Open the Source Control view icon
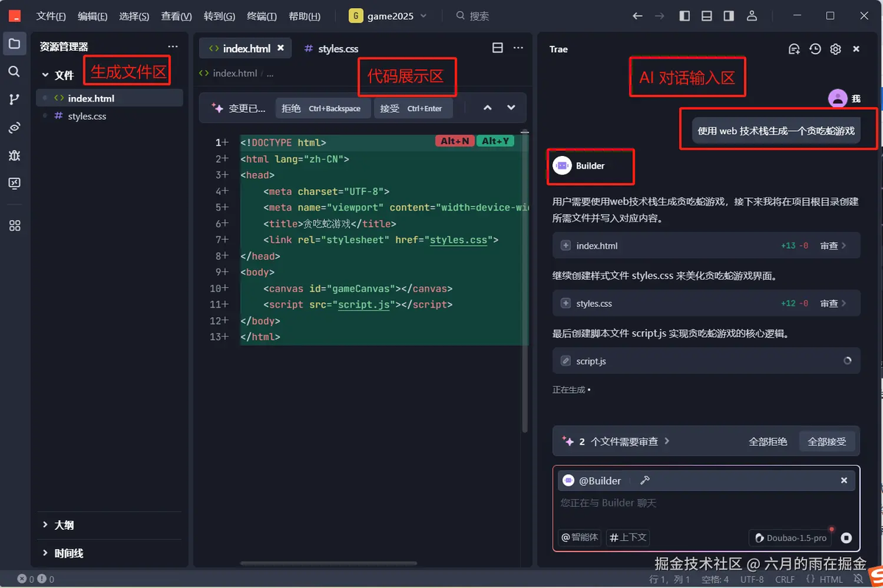Viewport: 883px width, 588px height. [14, 99]
